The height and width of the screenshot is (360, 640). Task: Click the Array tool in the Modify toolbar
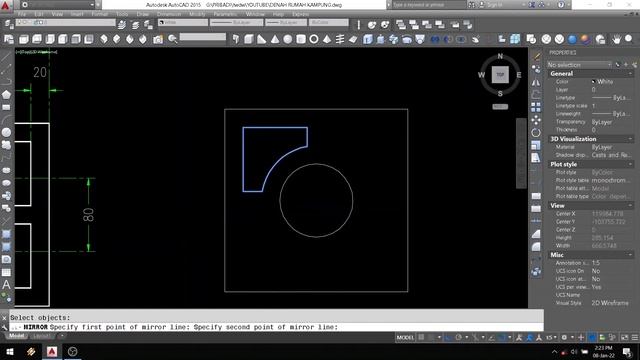coord(536,107)
